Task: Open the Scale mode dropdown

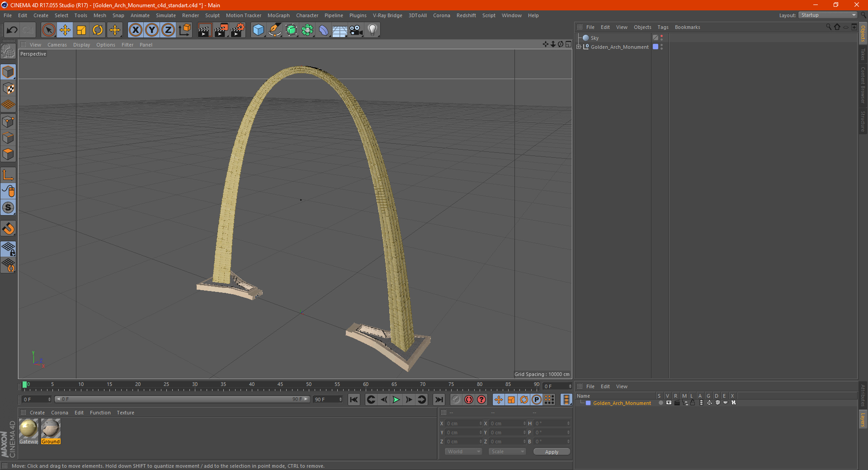Action: pos(507,451)
